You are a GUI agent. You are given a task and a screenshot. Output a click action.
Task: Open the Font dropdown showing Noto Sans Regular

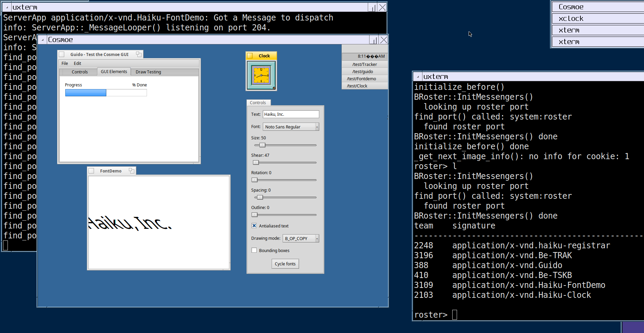point(291,127)
